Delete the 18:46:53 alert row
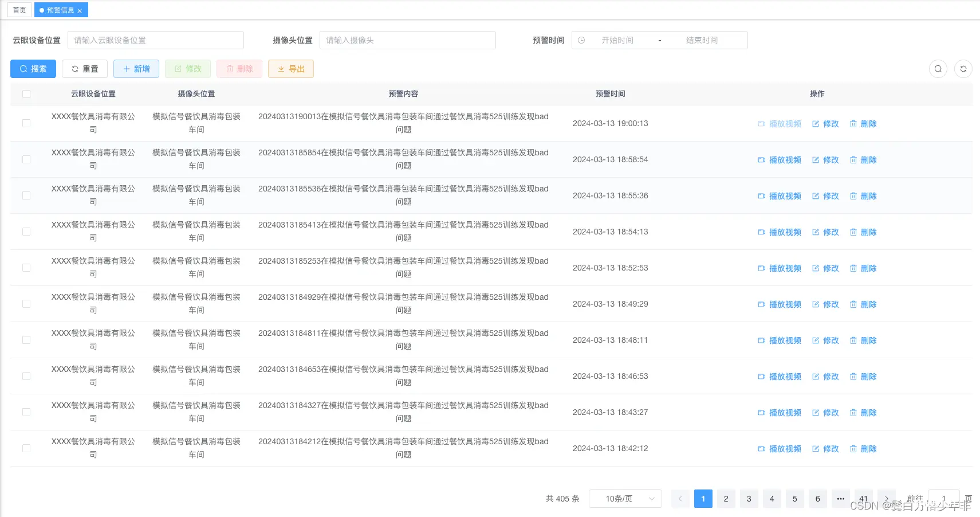This screenshot has height=517, width=980. pos(863,377)
